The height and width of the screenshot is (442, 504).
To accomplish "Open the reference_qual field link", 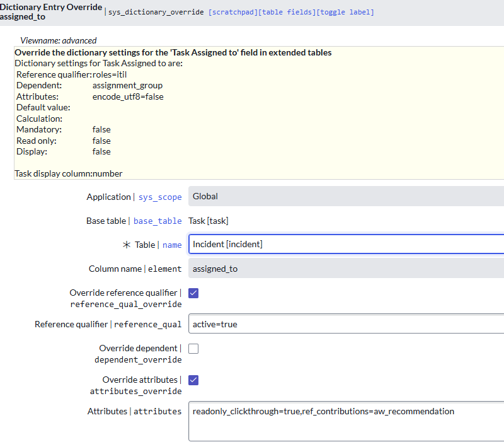I will point(147,324).
